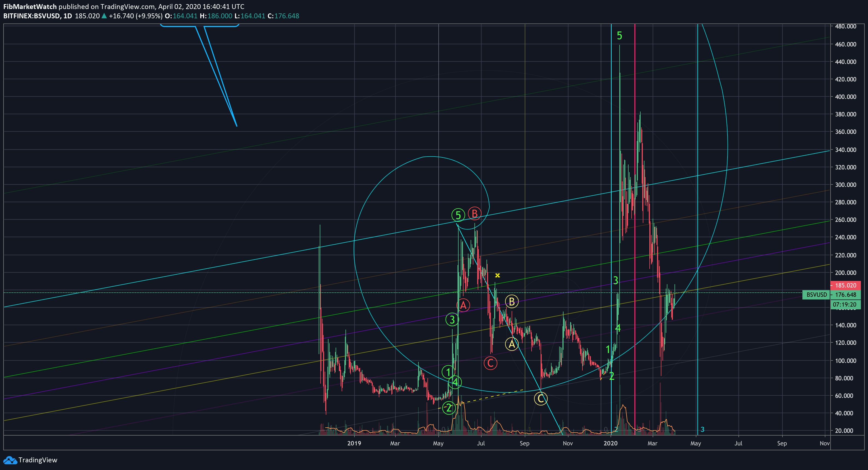
Task: Click the 340.000 price scale value
Action: coord(845,149)
